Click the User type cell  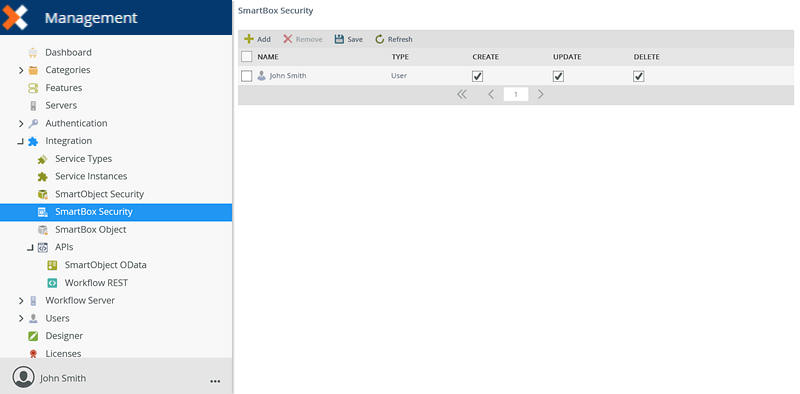pyautogui.click(x=399, y=76)
